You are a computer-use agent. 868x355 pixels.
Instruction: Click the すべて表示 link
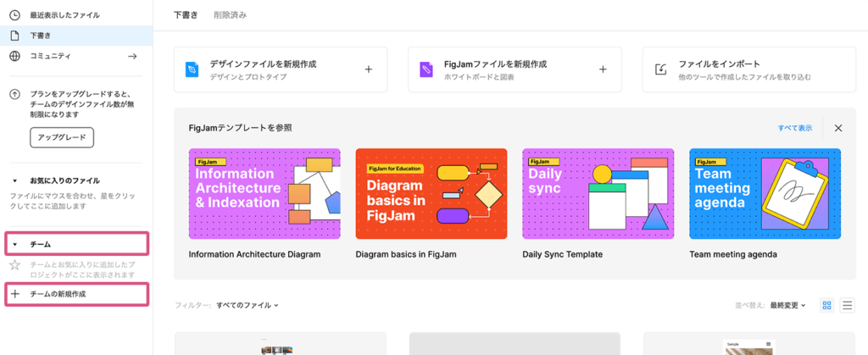(794, 128)
